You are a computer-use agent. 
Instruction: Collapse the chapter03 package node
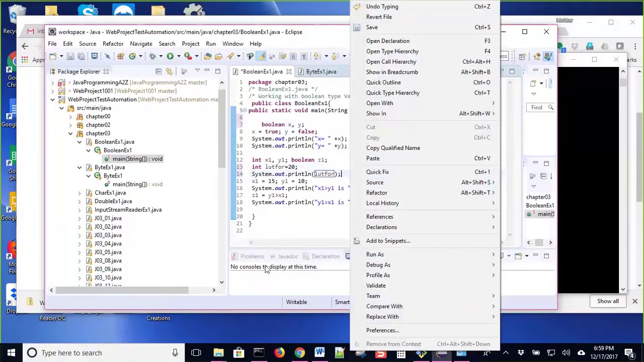point(70,134)
